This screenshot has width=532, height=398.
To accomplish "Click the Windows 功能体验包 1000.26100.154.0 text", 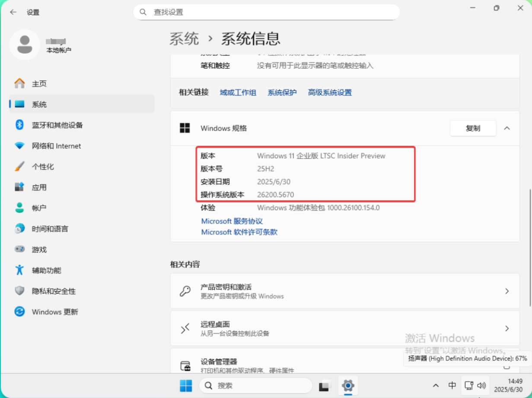I will pyautogui.click(x=319, y=208).
